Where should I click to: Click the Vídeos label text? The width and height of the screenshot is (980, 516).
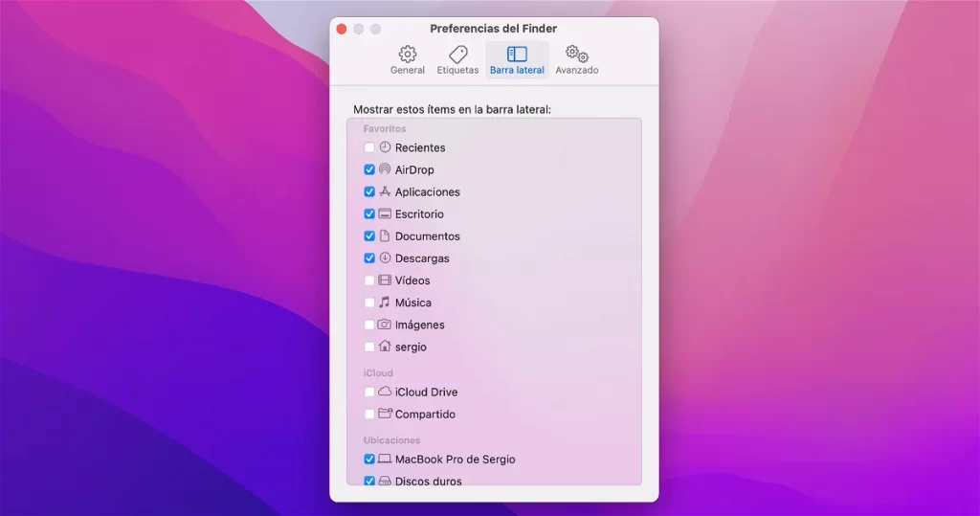(x=412, y=280)
